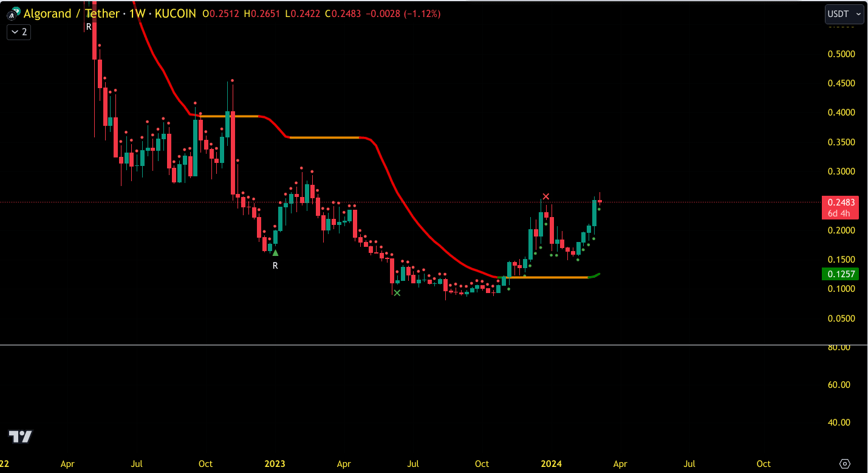868x473 pixels.
Task: Click the 0.1000 price scale label
Action: pyautogui.click(x=841, y=289)
